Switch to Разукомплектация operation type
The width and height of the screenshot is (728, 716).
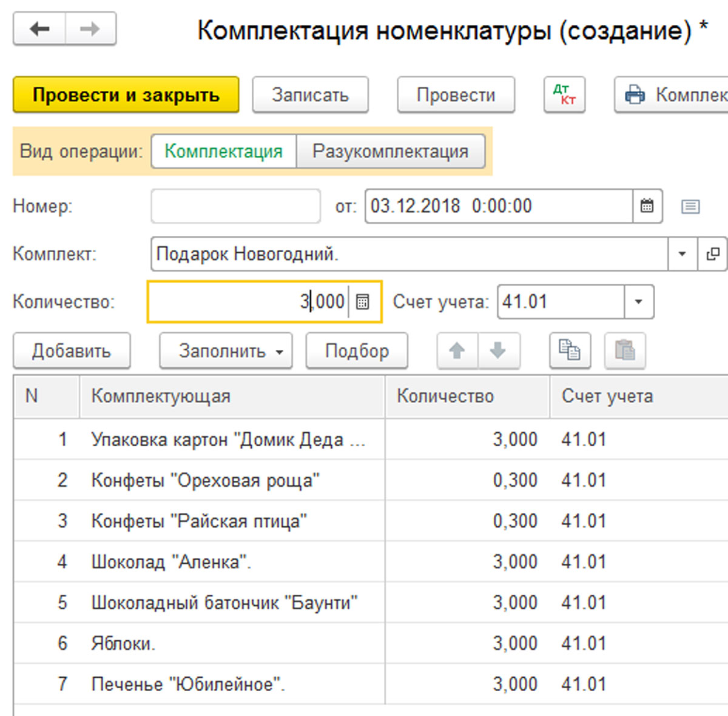tap(390, 151)
